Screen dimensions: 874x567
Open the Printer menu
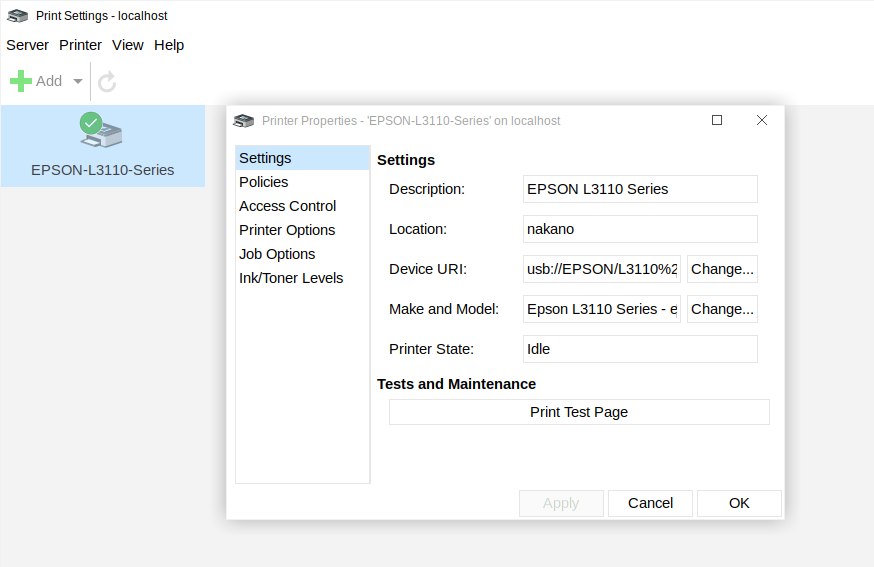click(x=80, y=45)
